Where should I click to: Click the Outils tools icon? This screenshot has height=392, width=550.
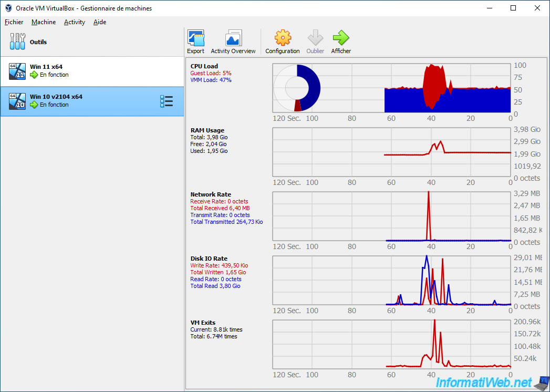click(x=17, y=42)
